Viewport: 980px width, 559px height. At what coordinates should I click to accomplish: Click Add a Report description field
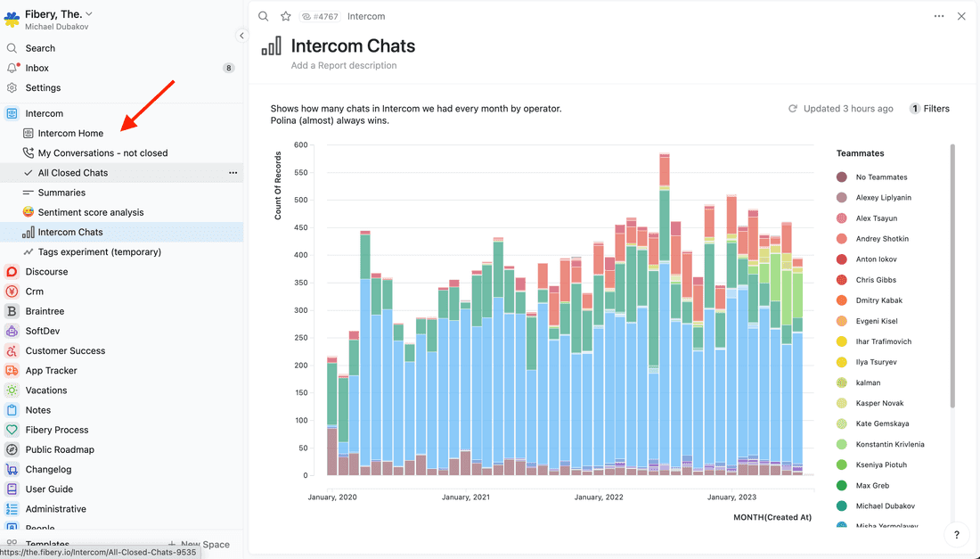pyautogui.click(x=344, y=65)
